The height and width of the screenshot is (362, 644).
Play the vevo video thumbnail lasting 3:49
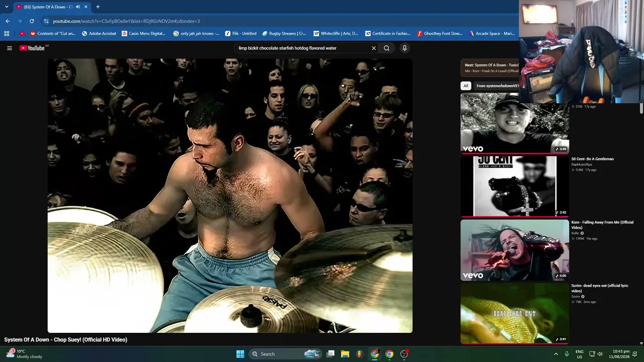pos(515,123)
